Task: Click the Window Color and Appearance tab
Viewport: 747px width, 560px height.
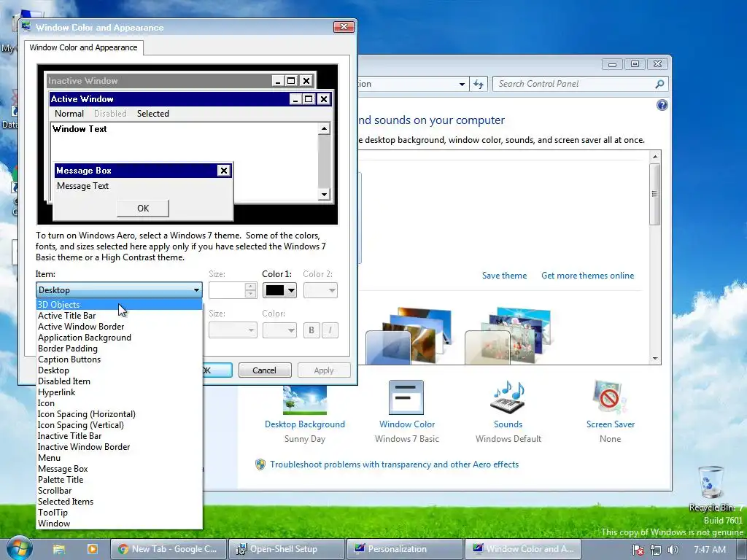Action: click(83, 47)
